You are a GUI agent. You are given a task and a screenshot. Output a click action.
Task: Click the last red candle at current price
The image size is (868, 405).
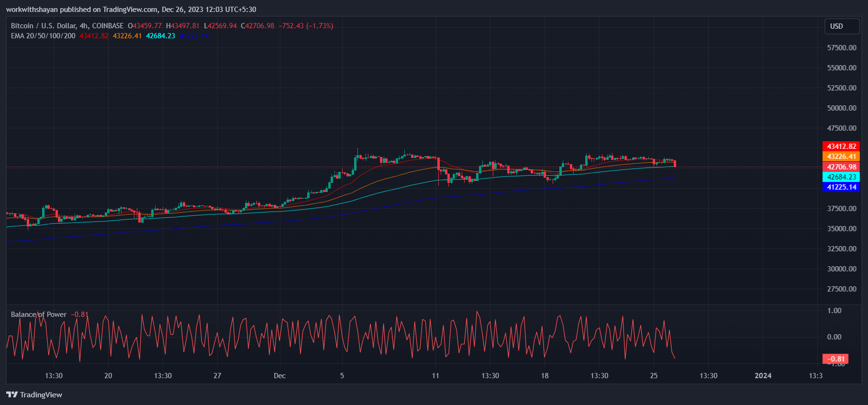[675, 164]
